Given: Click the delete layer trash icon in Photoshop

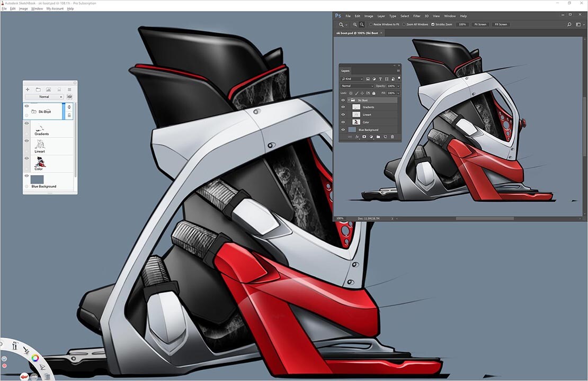Looking at the screenshot, I should 392,137.
